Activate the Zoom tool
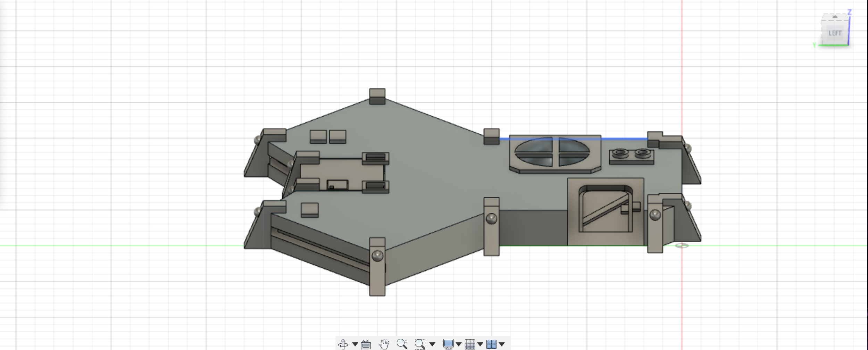Viewport: 868px width, 350px height. [402, 344]
